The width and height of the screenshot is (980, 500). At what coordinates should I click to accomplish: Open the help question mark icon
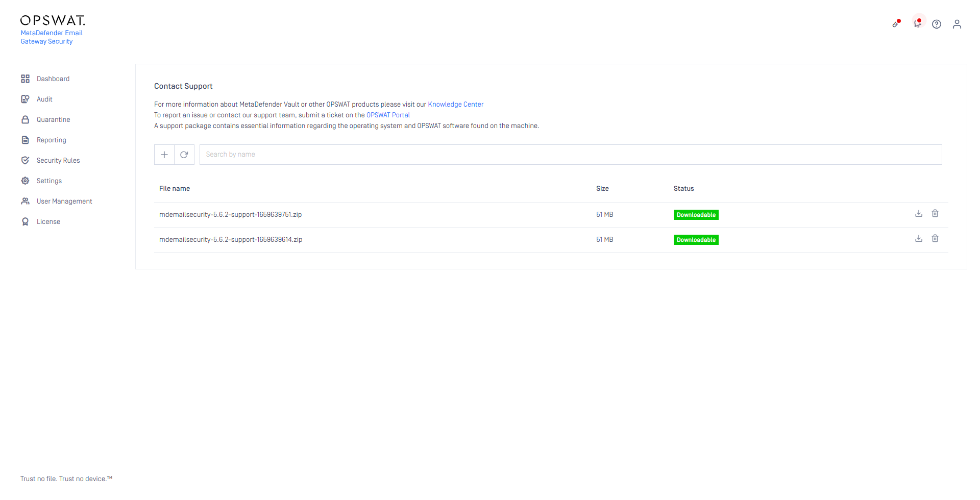click(937, 24)
